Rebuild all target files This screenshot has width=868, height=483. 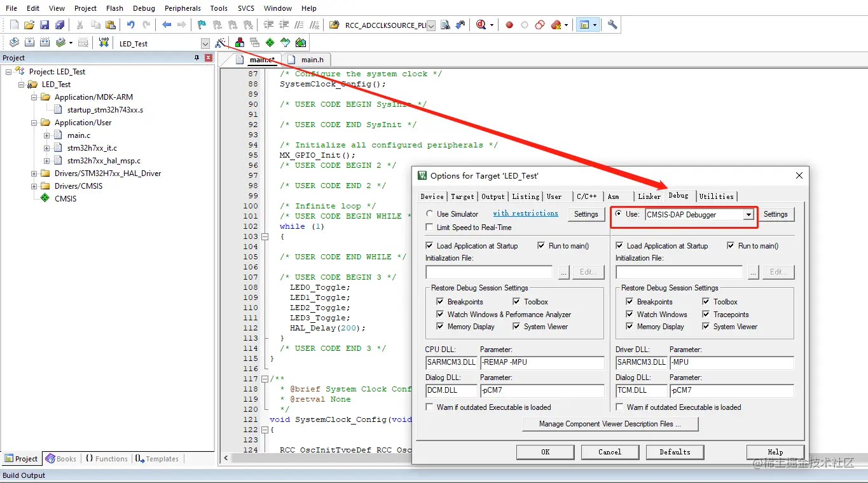click(x=45, y=43)
